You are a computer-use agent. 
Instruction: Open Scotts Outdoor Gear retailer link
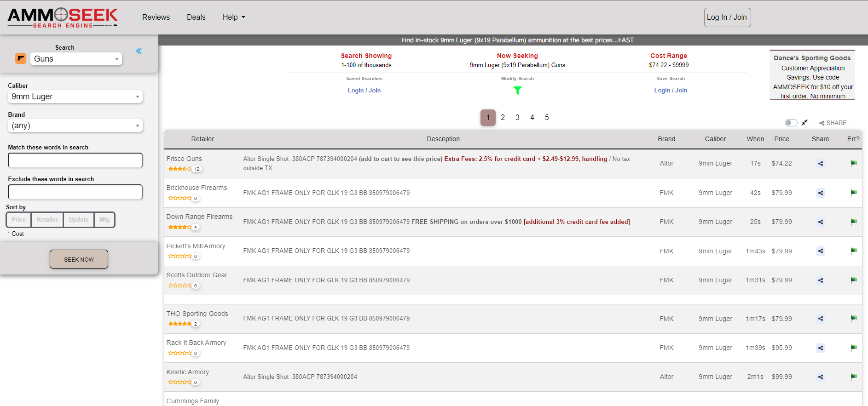[x=197, y=275]
